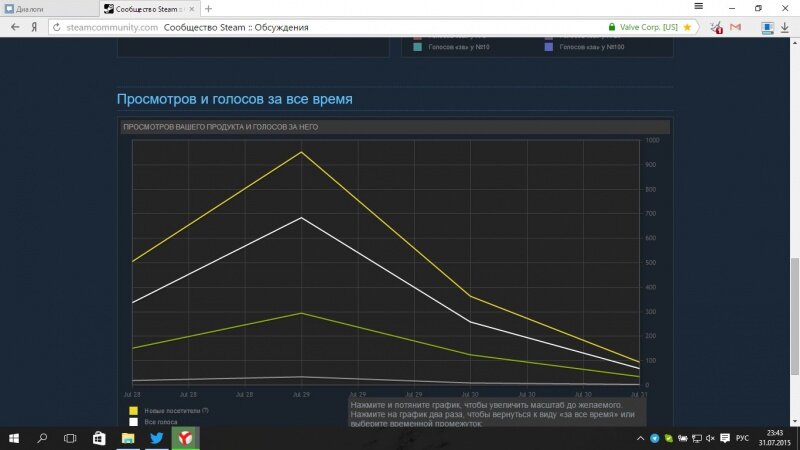
Task: Click the Yandex home 'Я' button
Action: [x=34, y=27]
